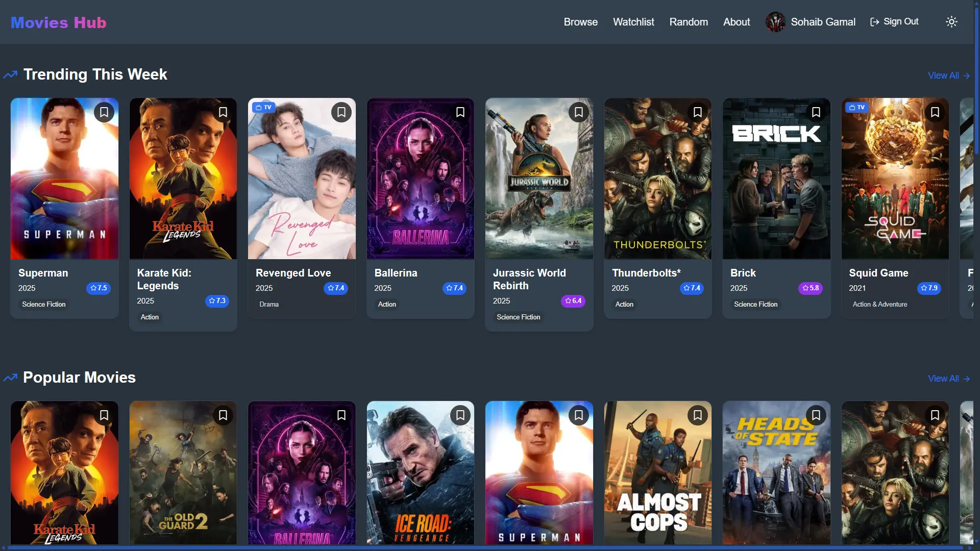The width and height of the screenshot is (980, 551).
Task: Select Science Fiction tag under Brick
Action: point(756,305)
